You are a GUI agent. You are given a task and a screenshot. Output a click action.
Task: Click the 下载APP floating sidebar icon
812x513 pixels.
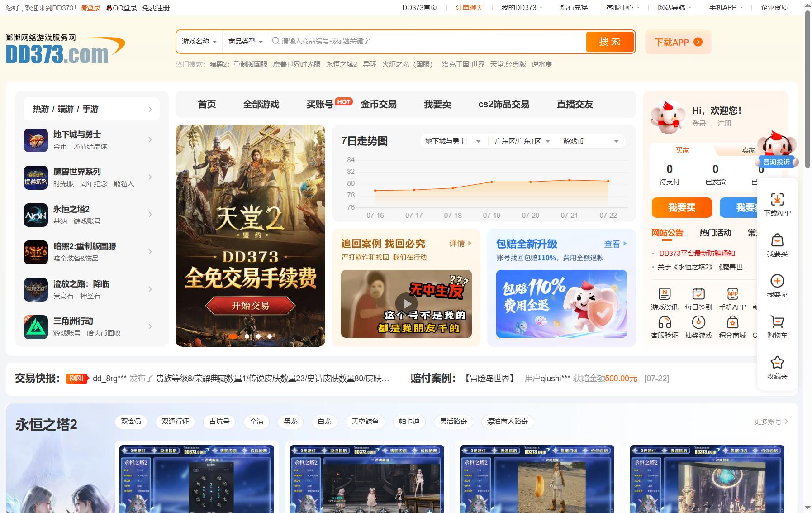click(777, 199)
